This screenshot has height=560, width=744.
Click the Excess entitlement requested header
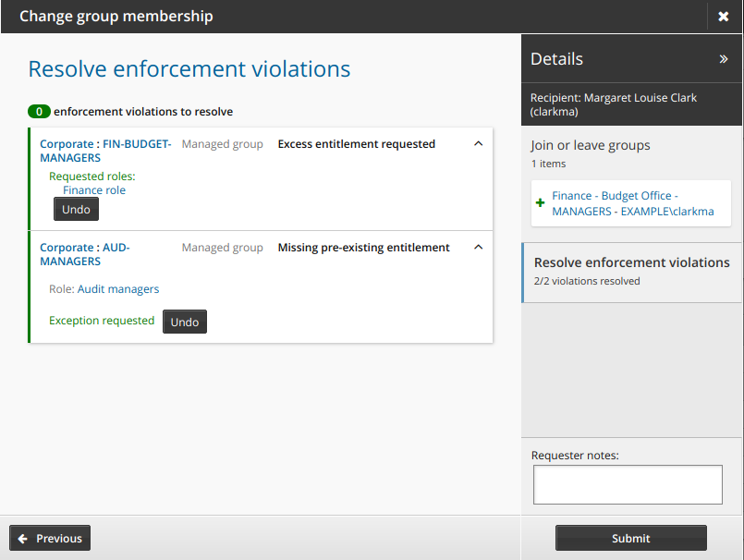(x=356, y=144)
